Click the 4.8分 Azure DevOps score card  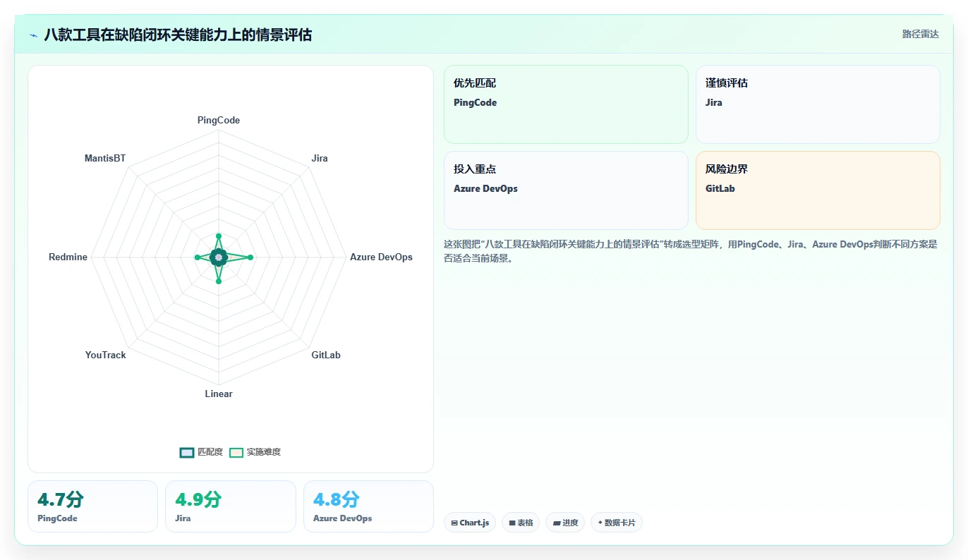tap(368, 506)
